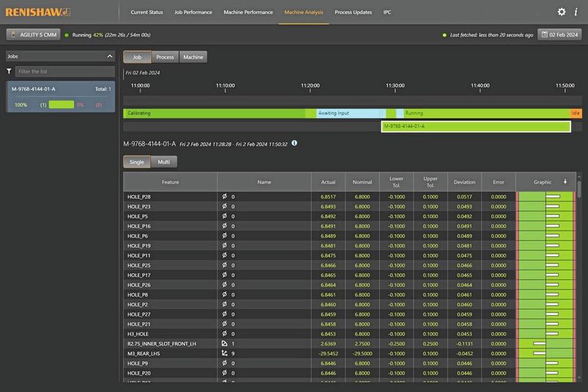Open the AGILITY S CMM machine selector
This screenshot has height=392, width=588.
(x=33, y=35)
